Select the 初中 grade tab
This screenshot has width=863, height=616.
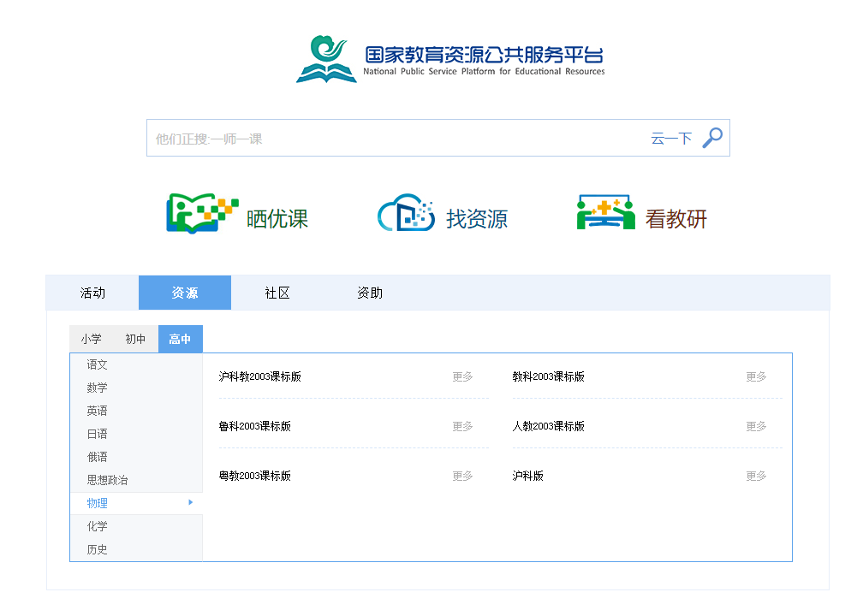point(135,340)
